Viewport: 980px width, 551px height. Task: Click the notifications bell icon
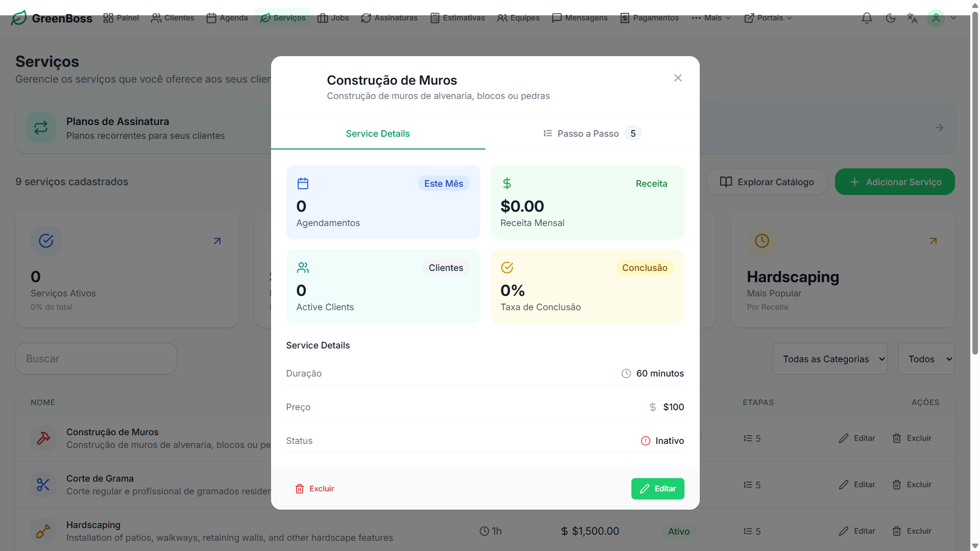pos(867,18)
